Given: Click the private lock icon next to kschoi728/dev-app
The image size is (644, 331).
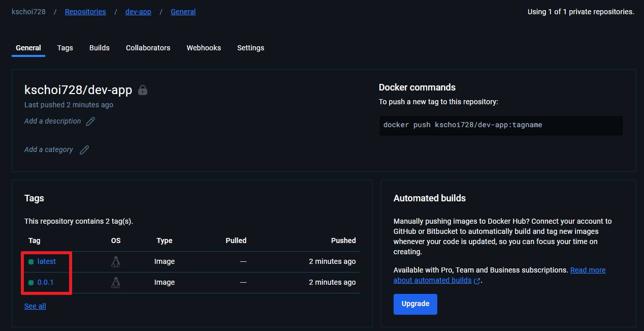Looking at the screenshot, I should coord(143,91).
